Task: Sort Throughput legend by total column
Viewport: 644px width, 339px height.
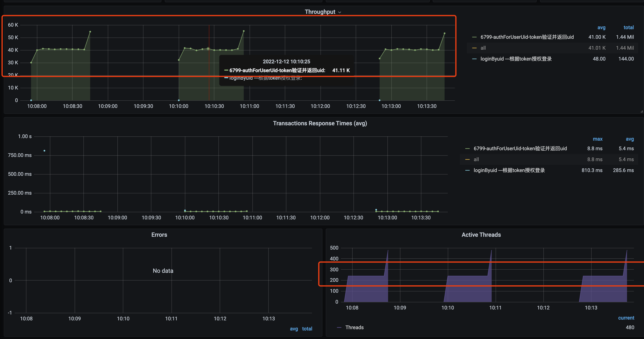Action: click(x=628, y=27)
